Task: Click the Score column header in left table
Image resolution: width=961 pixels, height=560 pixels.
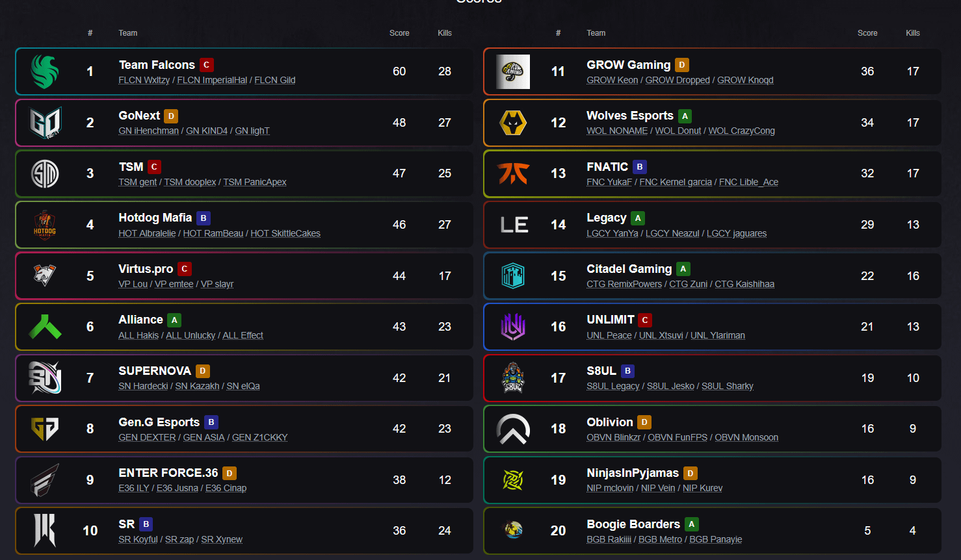Action: 399,33
